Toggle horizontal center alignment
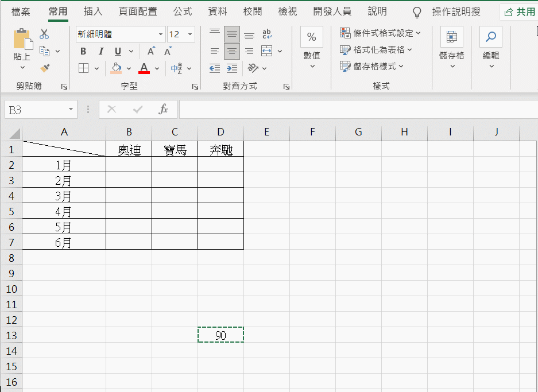538x392 pixels. point(232,51)
